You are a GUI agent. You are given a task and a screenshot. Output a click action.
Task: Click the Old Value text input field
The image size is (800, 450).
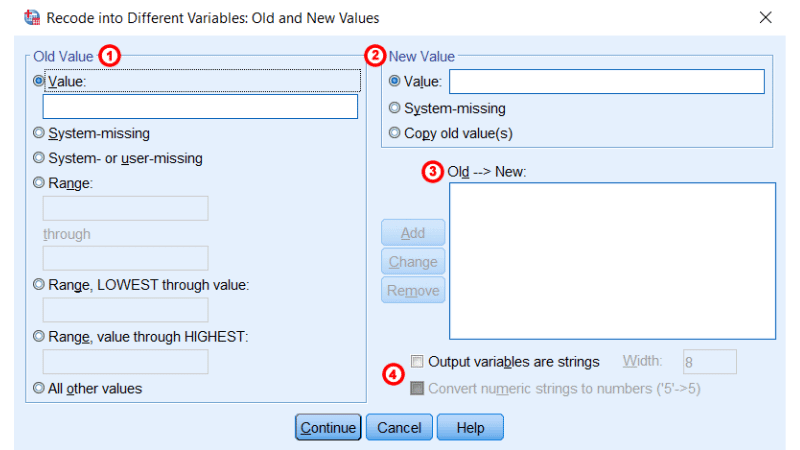click(x=200, y=107)
